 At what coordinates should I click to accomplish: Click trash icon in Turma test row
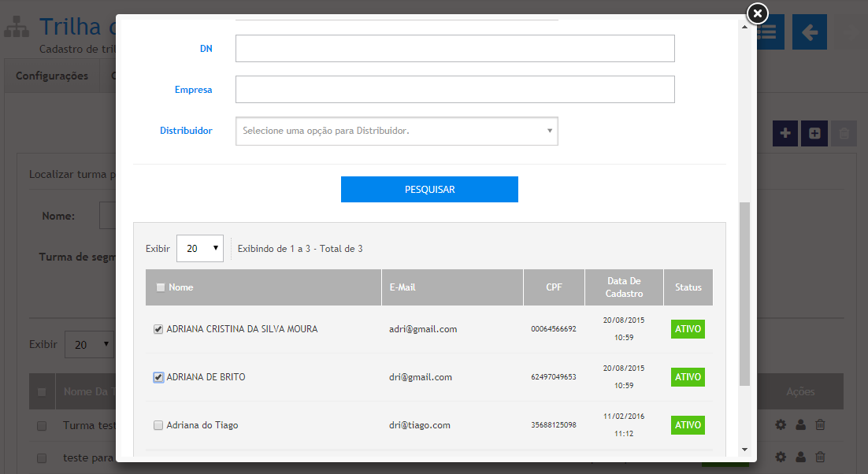[x=820, y=425]
